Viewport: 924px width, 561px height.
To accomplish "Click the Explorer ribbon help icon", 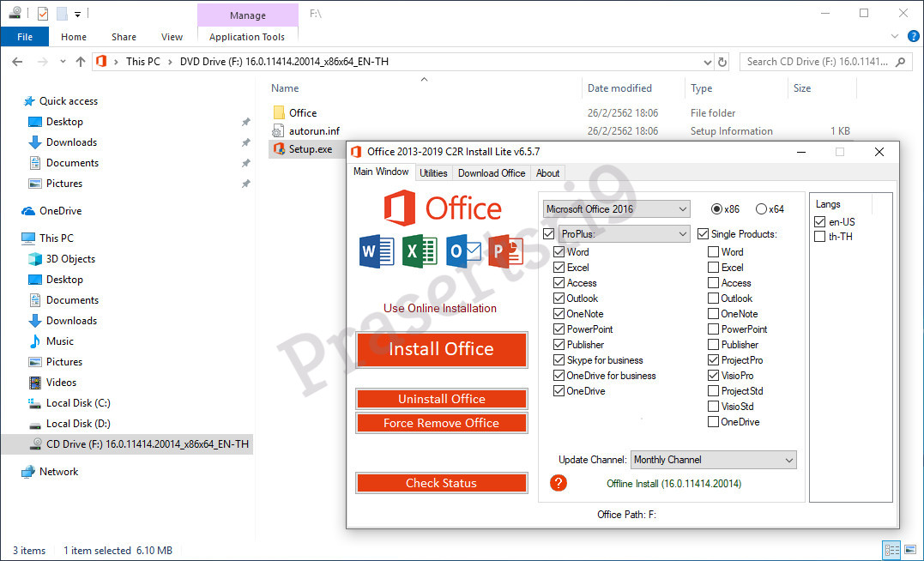I will click(x=913, y=37).
